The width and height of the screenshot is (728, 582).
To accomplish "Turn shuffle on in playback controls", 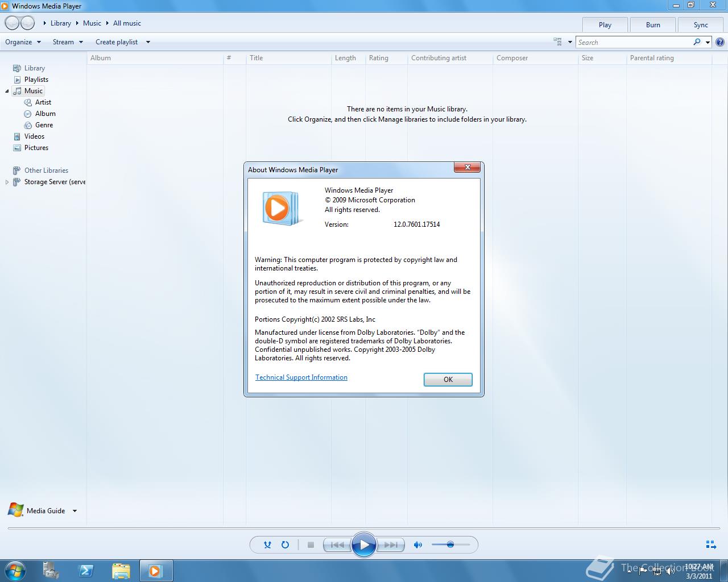I will click(267, 544).
